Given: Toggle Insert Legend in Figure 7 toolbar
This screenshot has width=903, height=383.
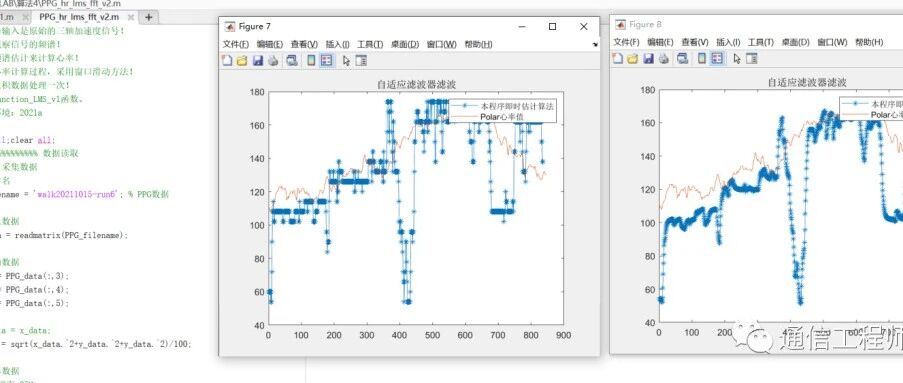Looking at the screenshot, I should pos(327,60).
